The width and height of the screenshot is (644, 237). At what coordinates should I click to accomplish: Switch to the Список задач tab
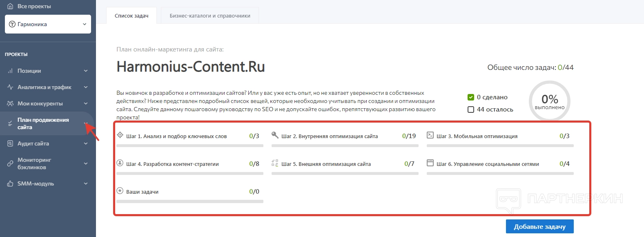131,16
